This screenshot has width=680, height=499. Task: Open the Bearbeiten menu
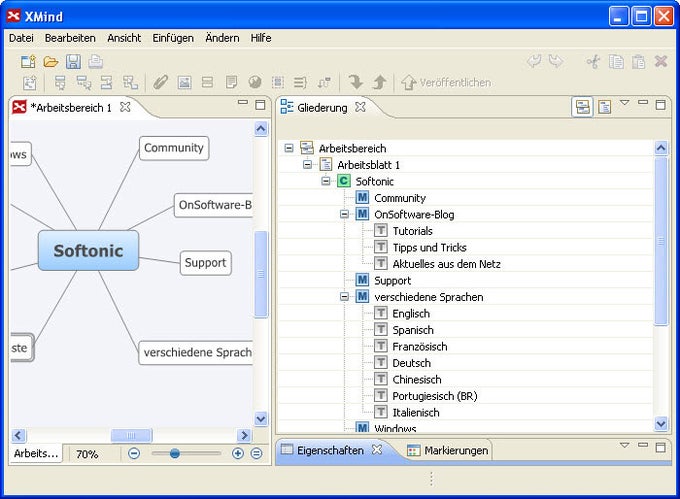point(70,38)
